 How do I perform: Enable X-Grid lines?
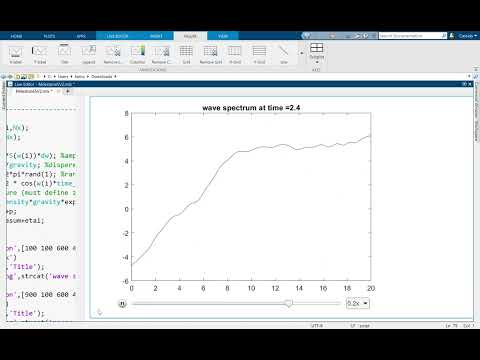235,55
